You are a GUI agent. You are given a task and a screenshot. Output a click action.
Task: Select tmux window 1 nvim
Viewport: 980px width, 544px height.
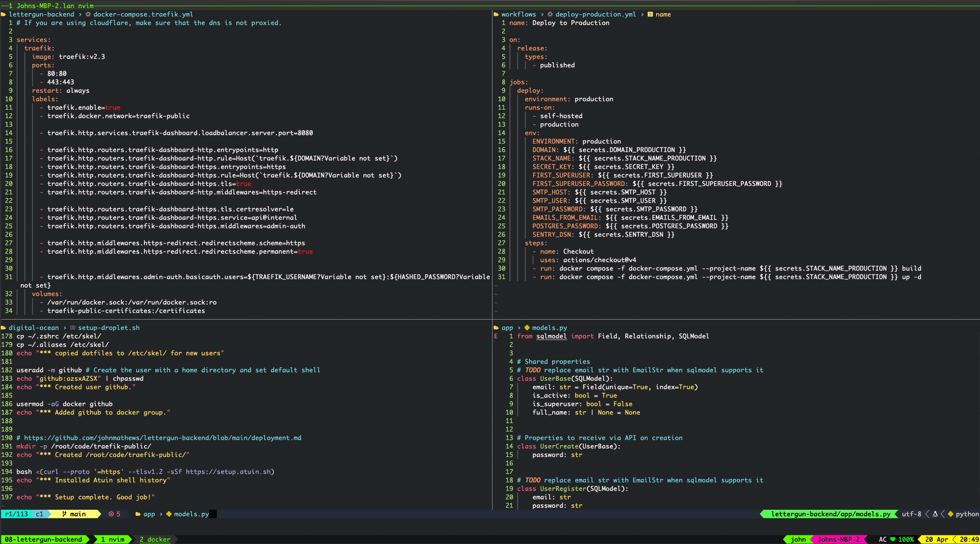(x=112, y=539)
